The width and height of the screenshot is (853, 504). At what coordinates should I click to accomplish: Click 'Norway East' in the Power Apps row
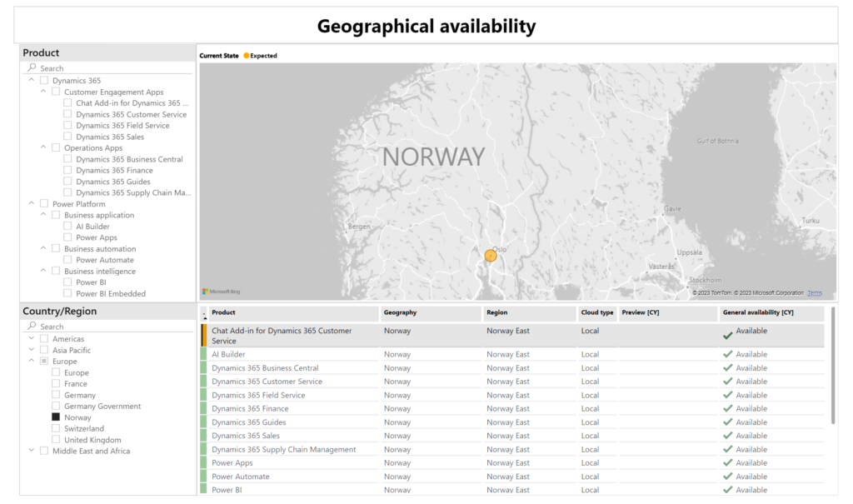pyautogui.click(x=507, y=462)
